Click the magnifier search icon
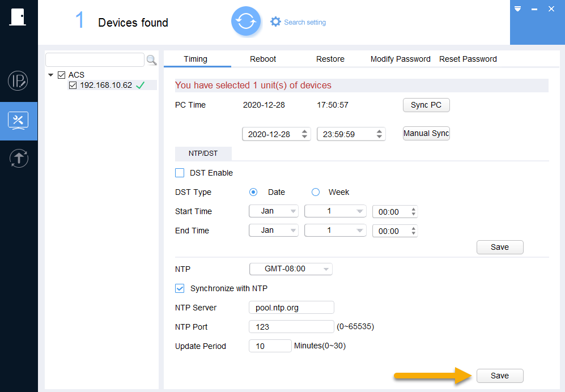 [151, 60]
